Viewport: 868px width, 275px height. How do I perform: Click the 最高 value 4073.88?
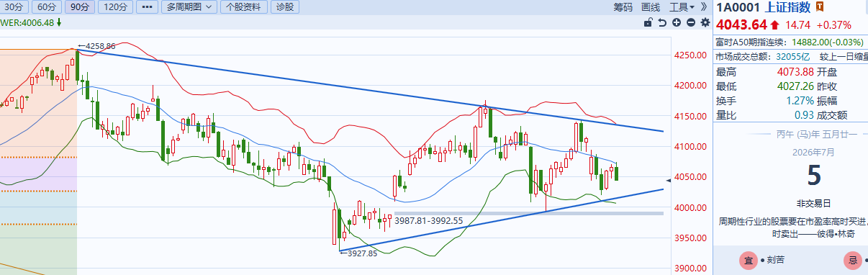click(x=795, y=71)
